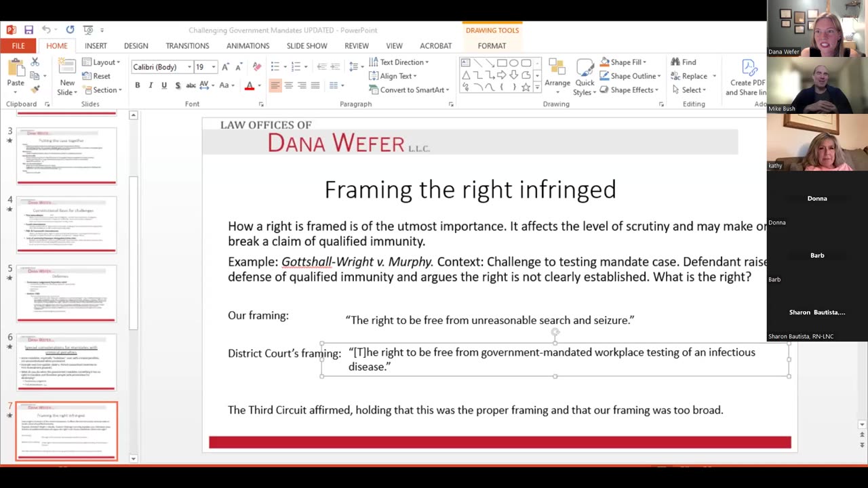Clear all formatting eraser icon
The width and height of the screenshot is (868, 488).
pyautogui.click(x=257, y=66)
